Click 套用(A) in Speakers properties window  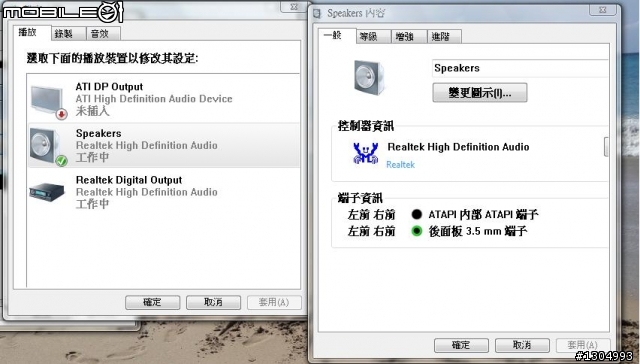click(583, 345)
